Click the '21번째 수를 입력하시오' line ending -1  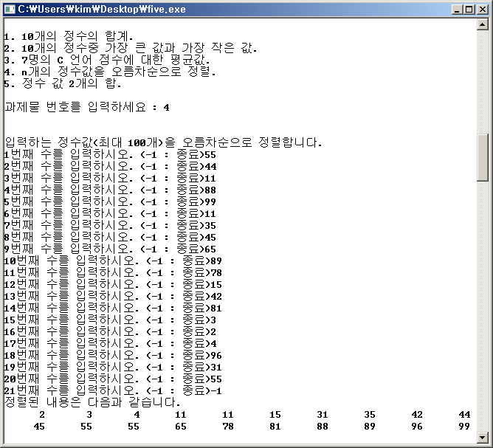pos(113,390)
